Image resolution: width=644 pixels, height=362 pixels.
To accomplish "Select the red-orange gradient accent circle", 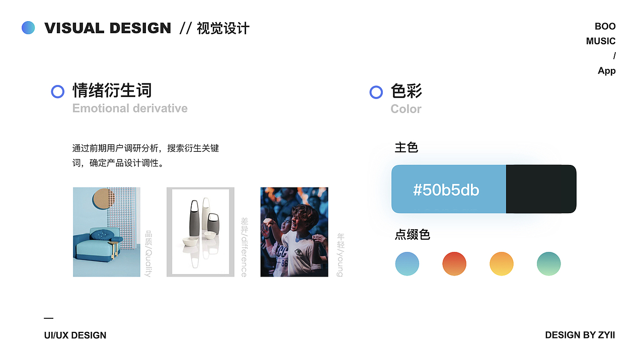I will [x=454, y=264].
